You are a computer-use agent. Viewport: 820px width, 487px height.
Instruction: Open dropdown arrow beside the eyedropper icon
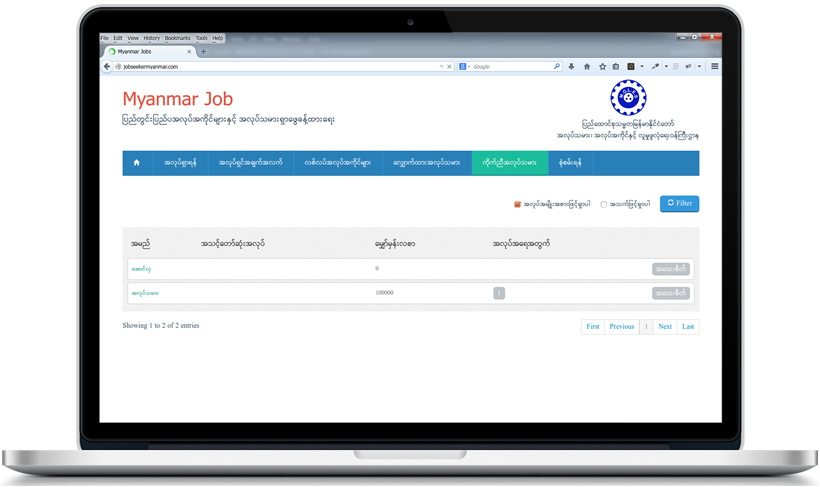click(666, 66)
